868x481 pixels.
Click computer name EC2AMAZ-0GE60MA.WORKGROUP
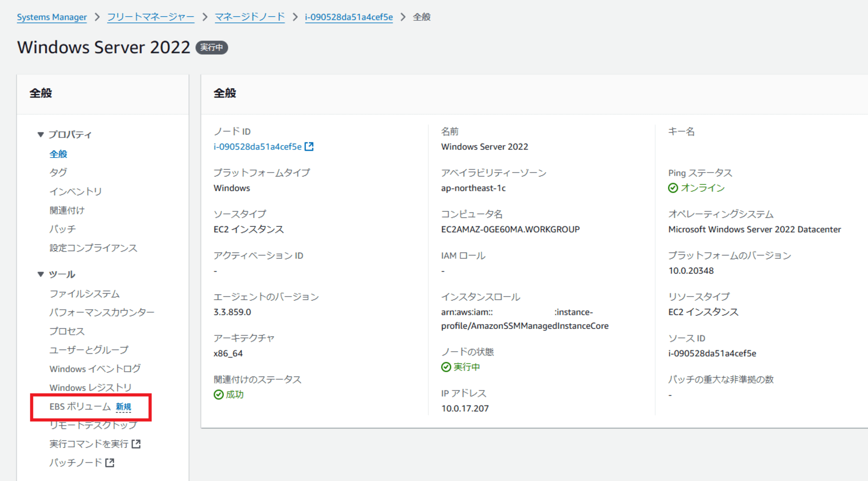[510, 229]
